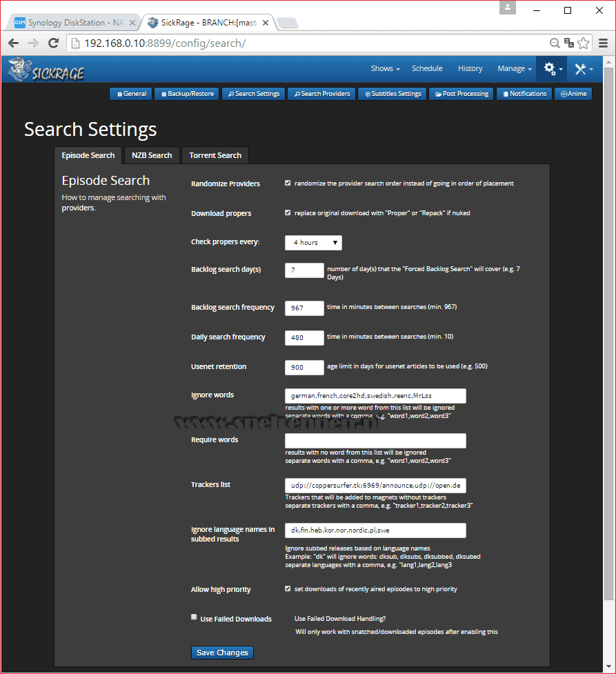Click scrollbar down arrow
The width and height of the screenshot is (616, 674).
tap(608, 666)
